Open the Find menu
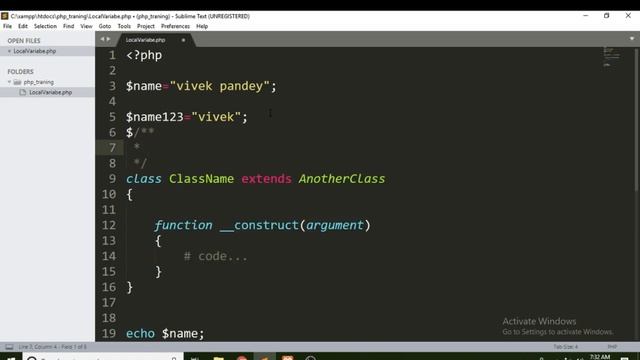This screenshot has height=360, width=640. point(69,26)
